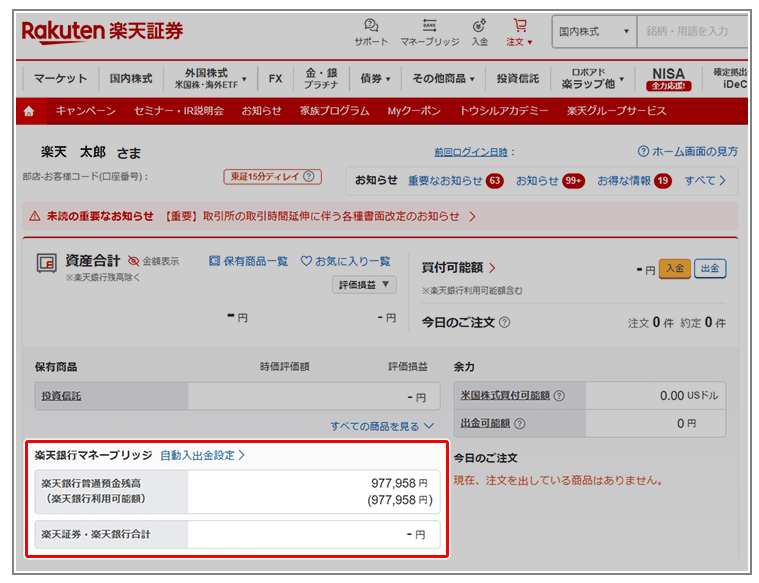Open the トウシルアカデミー submenu item
Image resolution: width=759 pixels, height=583 pixels.
pyautogui.click(x=503, y=111)
